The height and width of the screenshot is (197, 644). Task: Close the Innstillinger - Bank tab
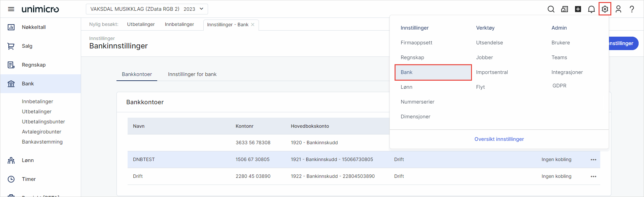coord(253,25)
